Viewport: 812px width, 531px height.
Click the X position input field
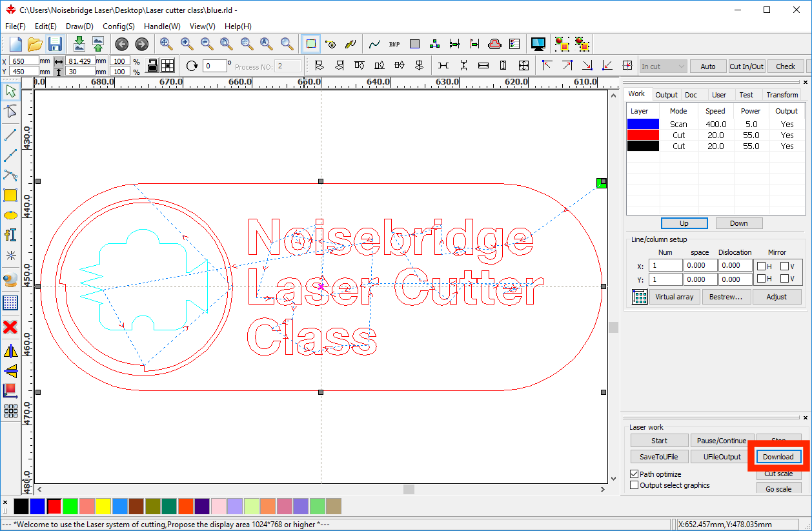(25, 61)
